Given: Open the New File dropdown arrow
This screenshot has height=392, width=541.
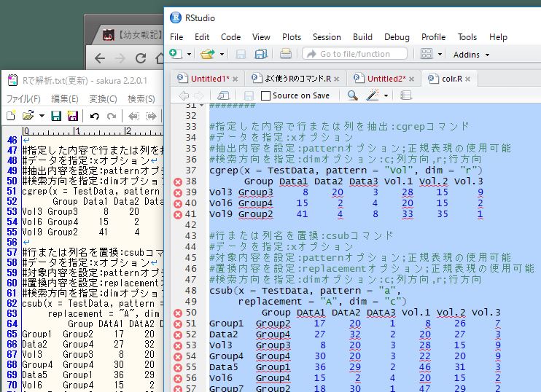Looking at the screenshot, I should pos(189,55).
